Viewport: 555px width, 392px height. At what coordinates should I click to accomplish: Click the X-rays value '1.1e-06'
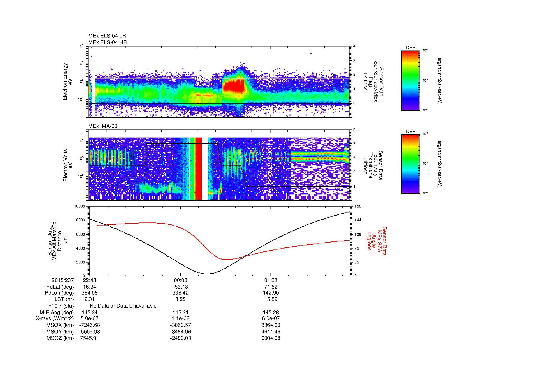click(x=181, y=318)
